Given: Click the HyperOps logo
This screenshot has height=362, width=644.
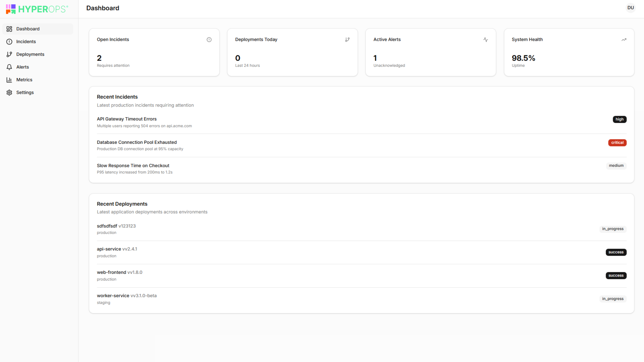Looking at the screenshot, I should point(37,9).
